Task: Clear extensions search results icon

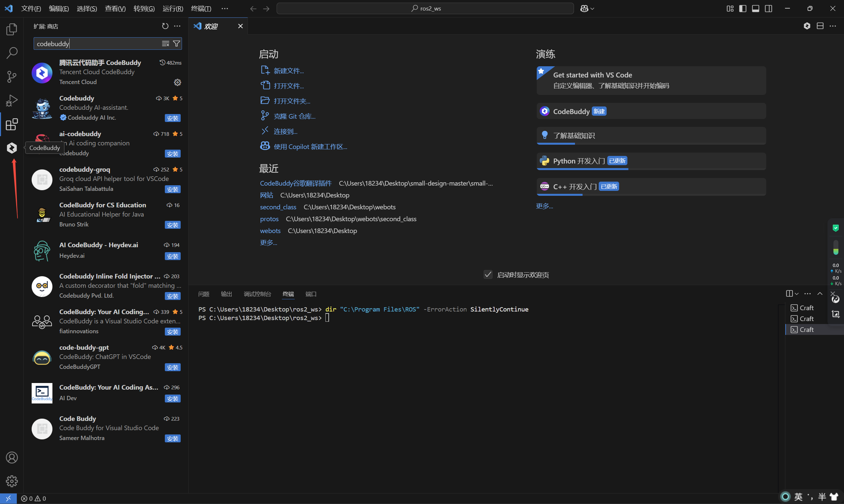Action: [166, 44]
